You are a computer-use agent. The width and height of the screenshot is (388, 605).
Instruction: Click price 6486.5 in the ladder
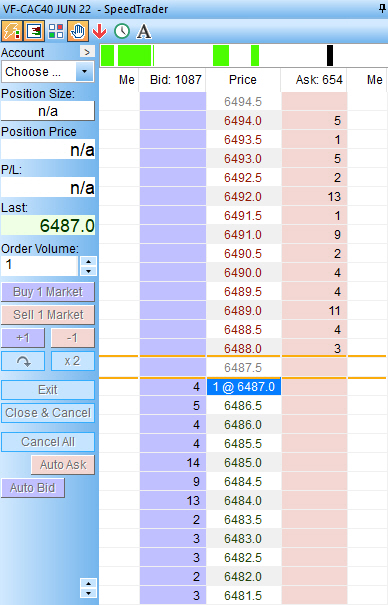click(243, 406)
